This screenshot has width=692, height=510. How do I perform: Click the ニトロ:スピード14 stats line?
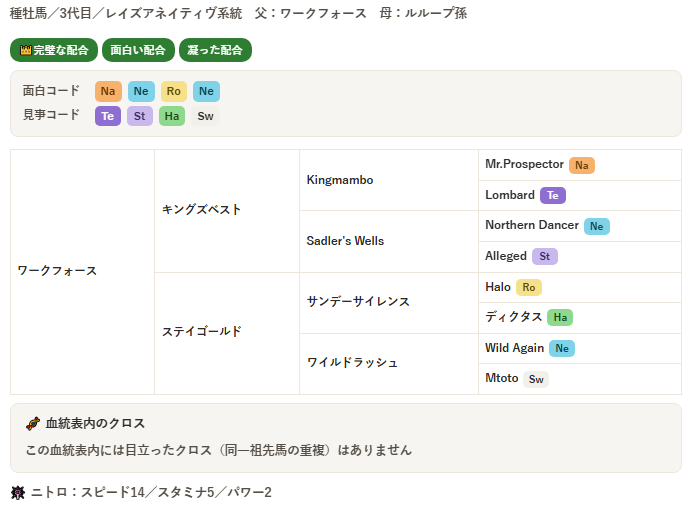[x=151, y=492]
